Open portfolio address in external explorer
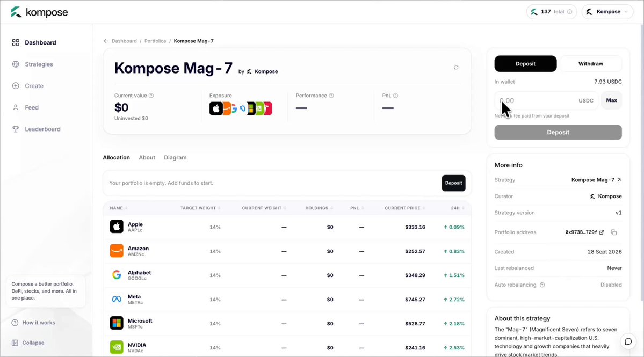Viewport: 644px width, 357px height. click(602, 232)
